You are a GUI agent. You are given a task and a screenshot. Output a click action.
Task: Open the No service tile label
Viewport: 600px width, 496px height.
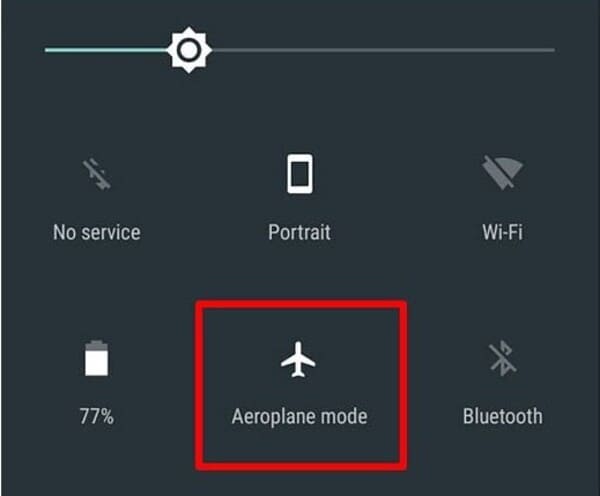[96, 232]
